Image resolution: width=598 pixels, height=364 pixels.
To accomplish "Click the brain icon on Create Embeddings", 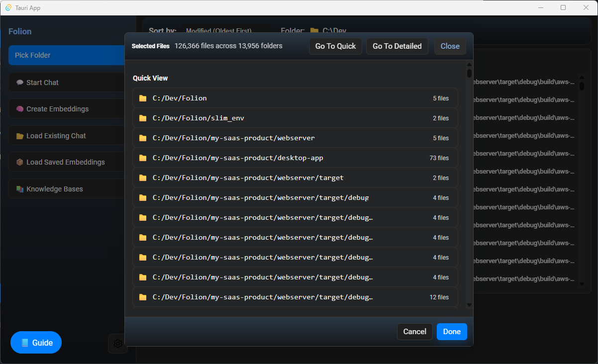I will pyautogui.click(x=20, y=109).
